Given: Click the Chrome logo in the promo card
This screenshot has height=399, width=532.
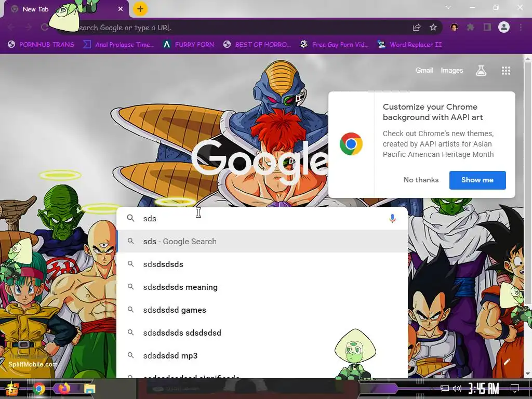Looking at the screenshot, I should click(351, 144).
